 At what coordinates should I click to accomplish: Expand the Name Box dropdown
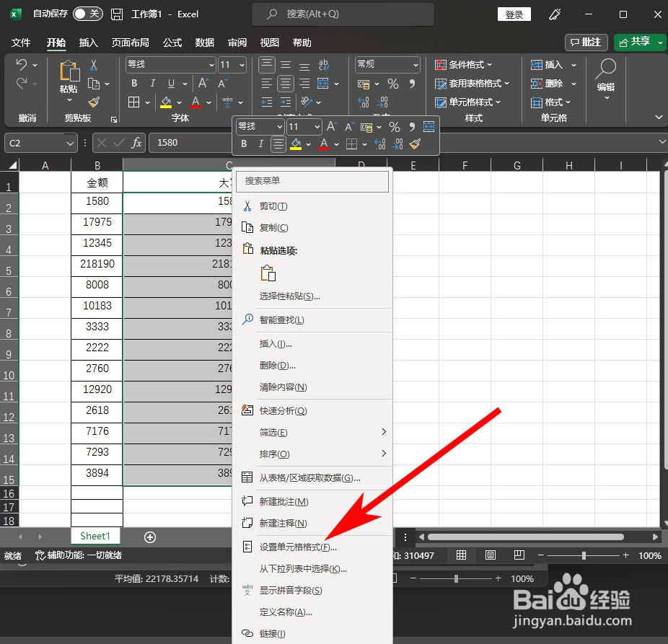click(70, 143)
